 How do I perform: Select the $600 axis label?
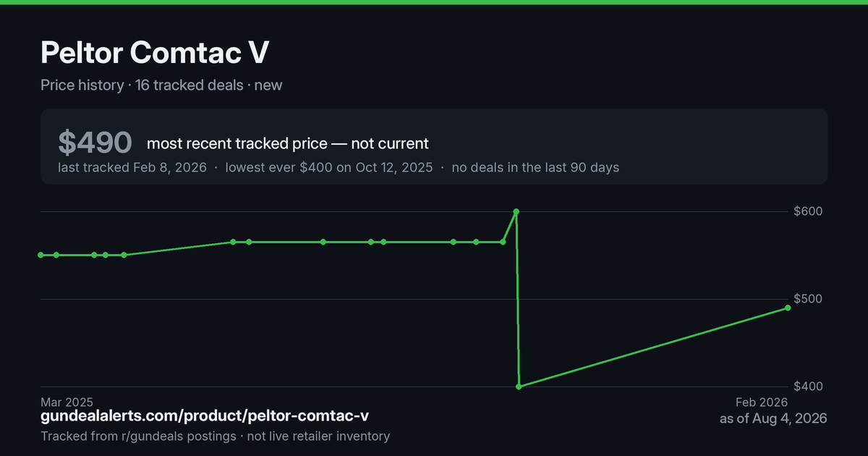tap(808, 211)
